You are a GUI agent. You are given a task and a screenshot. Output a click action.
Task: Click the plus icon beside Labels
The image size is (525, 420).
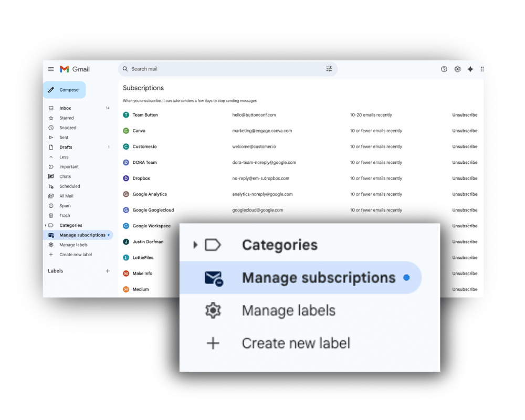pyautogui.click(x=108, y=271)
